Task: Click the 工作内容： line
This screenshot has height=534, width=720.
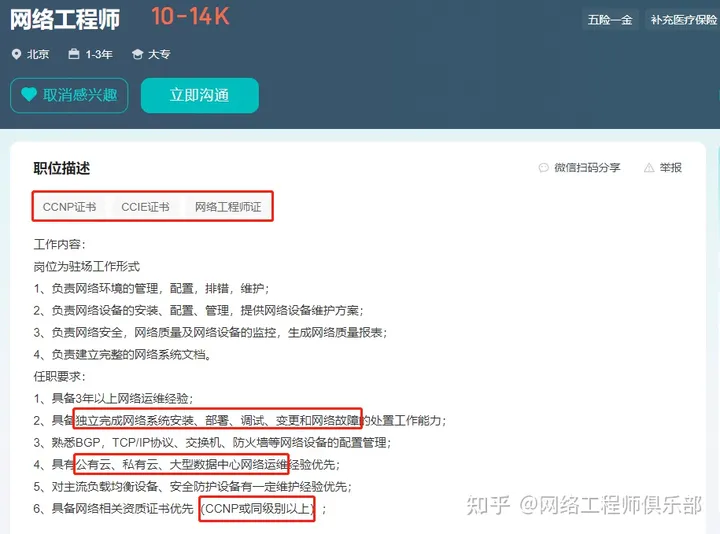Action: pyautogui.click(x=60, y=244)
